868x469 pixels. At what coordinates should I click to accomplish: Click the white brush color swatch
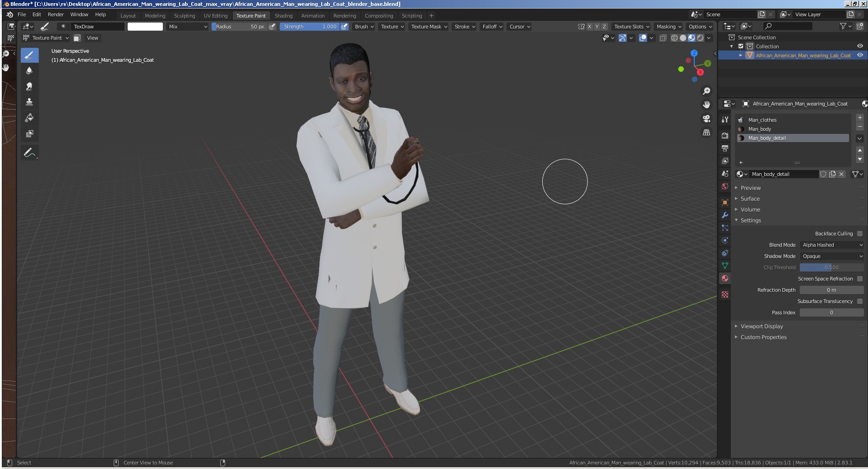tap(145, 27)
